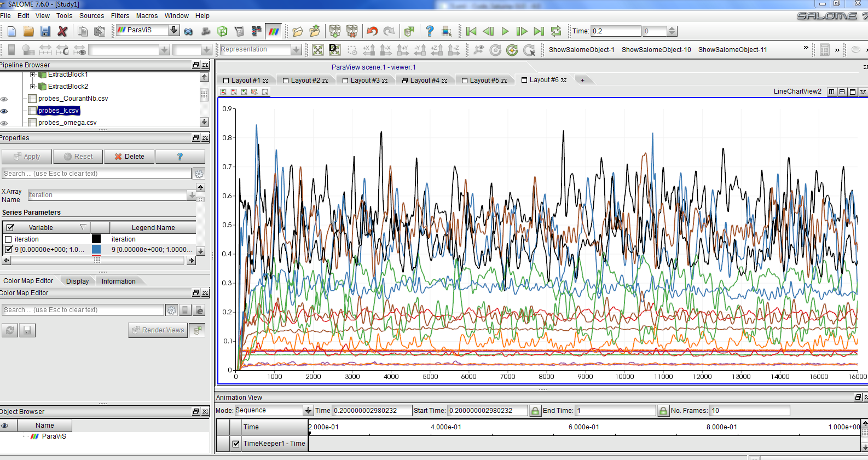This screenshot has height=460, width=868.
Task: Toggle the animation Loop icon
Action: click(556, 31)
